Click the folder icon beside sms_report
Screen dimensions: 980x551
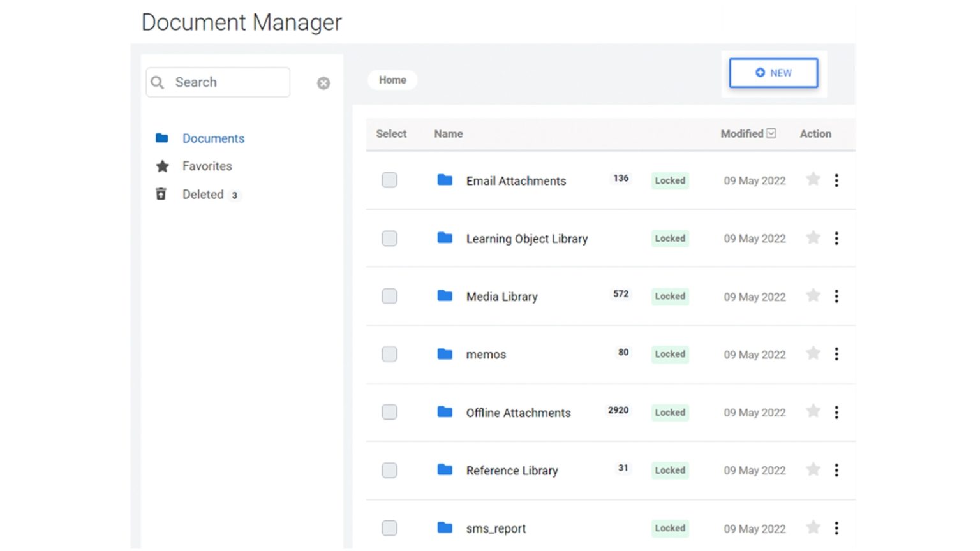click(x=444, y=528)
